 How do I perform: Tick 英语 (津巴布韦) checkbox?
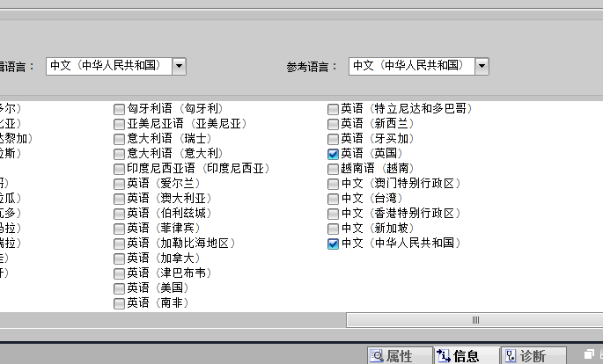[119, 274]
